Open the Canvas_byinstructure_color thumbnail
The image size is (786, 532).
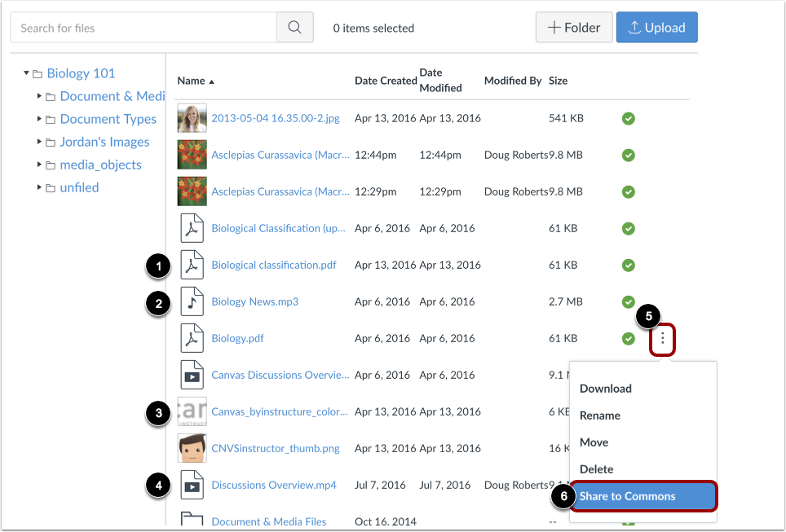point(192,411)
